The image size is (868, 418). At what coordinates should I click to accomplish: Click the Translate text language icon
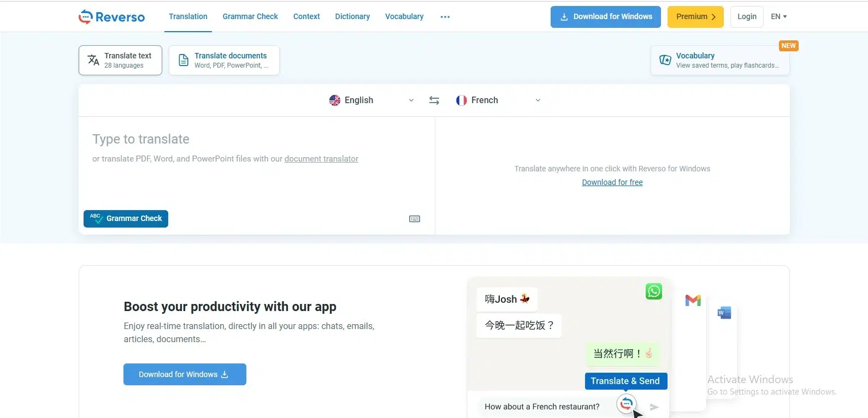point(93,60)
